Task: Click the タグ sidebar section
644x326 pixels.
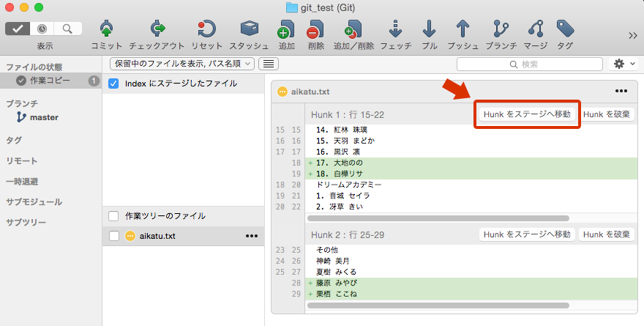Action: click(14, 140)
